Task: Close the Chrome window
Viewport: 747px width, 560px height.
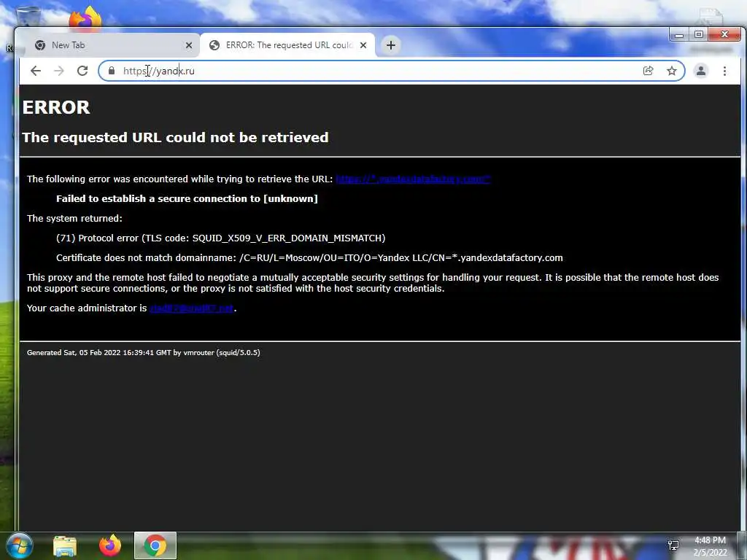Action: [x=724, y=35]
